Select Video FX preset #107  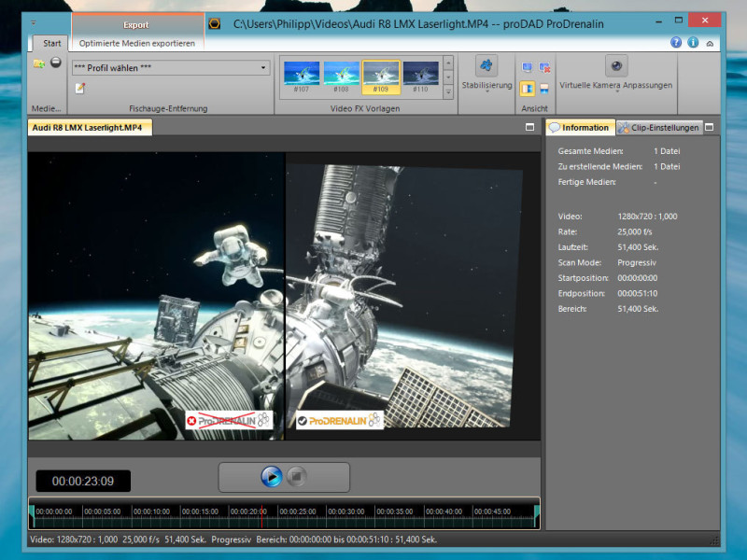pos(302,77)
